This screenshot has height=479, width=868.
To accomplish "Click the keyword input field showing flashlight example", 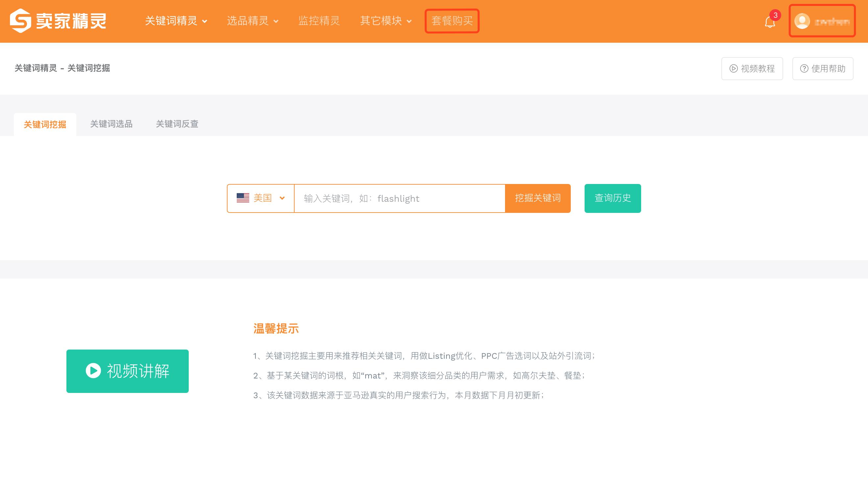I will click(x=398, y=198).
